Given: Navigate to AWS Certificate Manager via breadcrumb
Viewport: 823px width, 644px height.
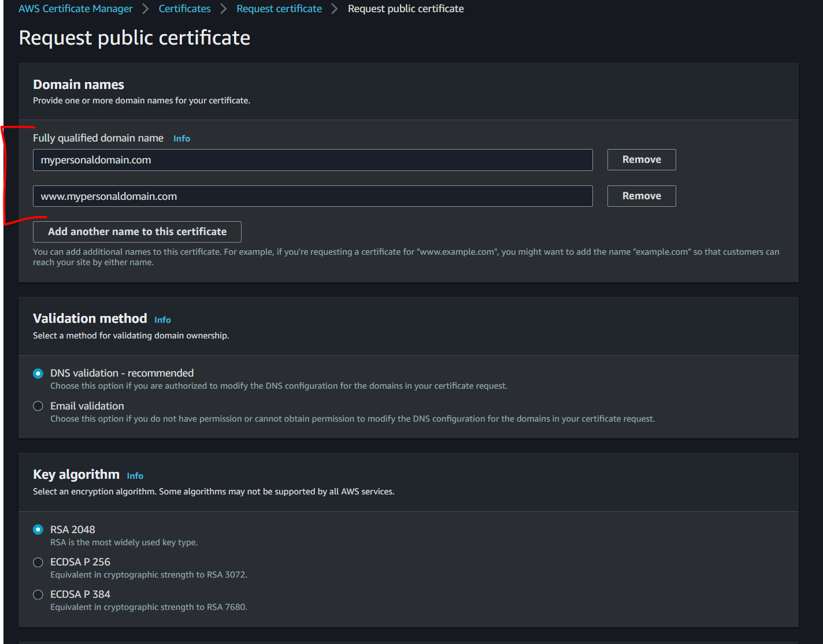Looking at the screenshot, I should [75, 8].
